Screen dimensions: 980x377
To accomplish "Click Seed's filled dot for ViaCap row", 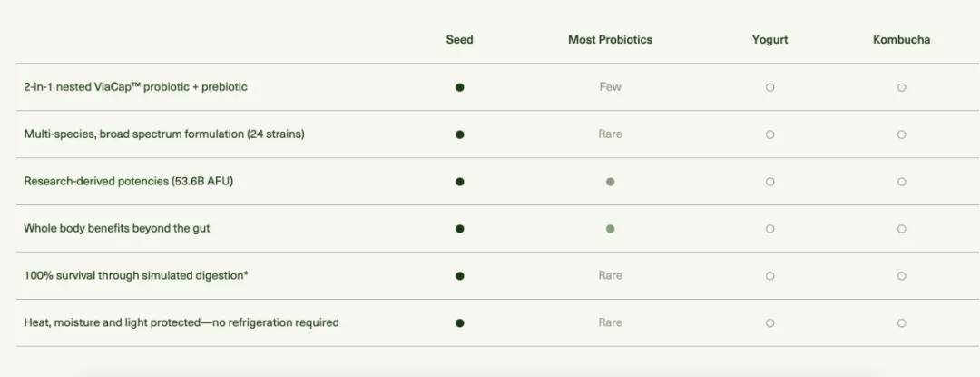I will click(460, 87).
